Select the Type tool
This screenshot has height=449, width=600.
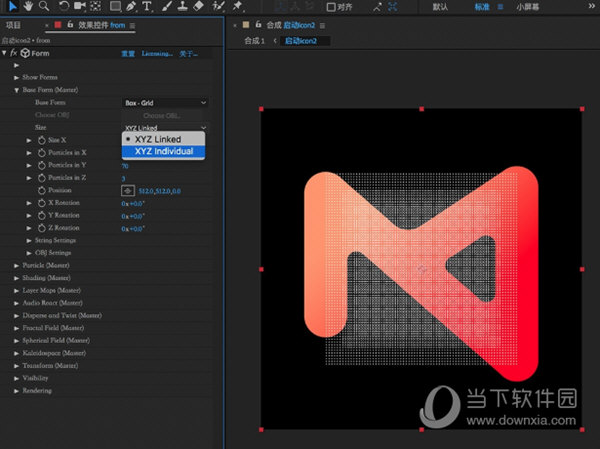pyautogui.click(x=147, y=6)
